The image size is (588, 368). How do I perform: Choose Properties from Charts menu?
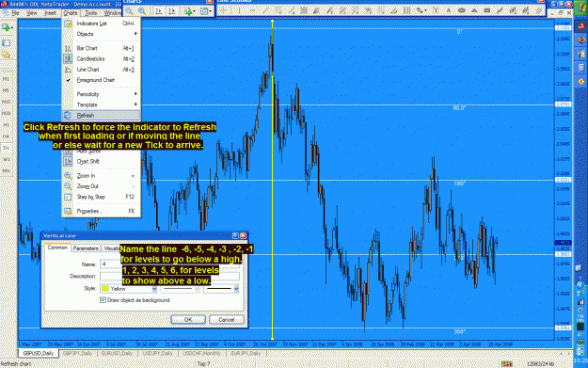tap(101, 211)
